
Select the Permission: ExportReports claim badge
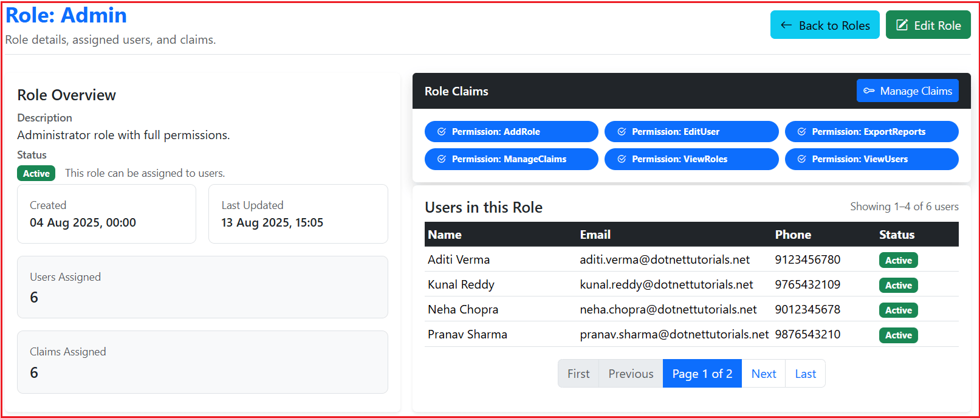pyautogui.click(x=871, y=132)
